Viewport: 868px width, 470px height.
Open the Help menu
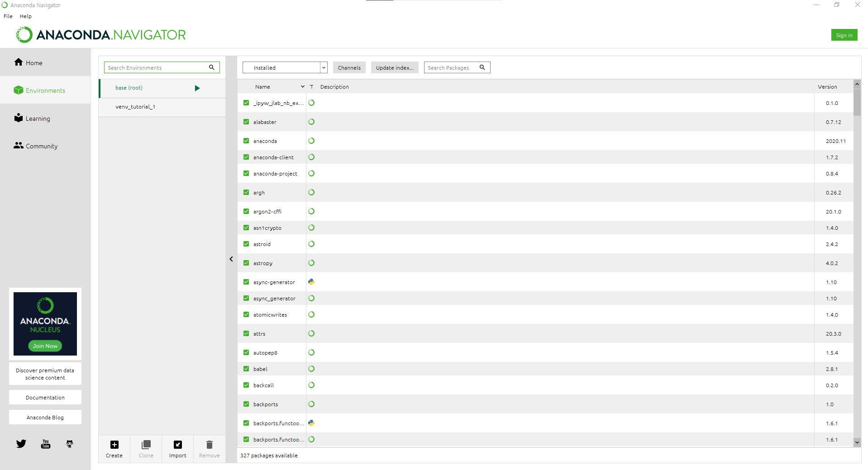26,16
